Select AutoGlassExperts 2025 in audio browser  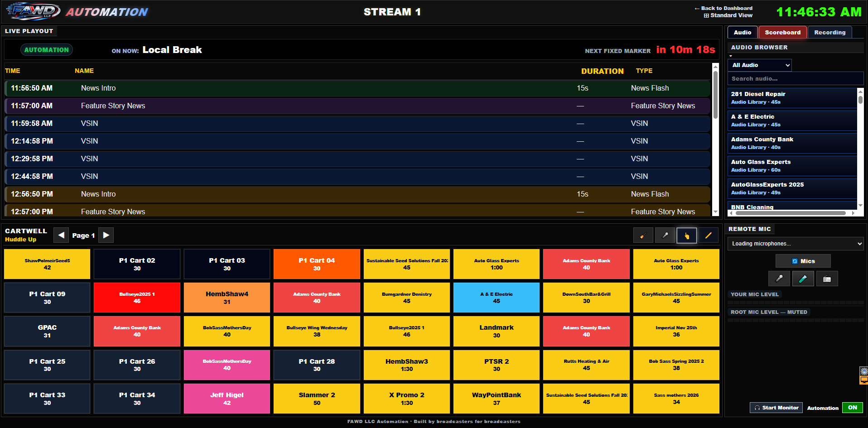792,188
